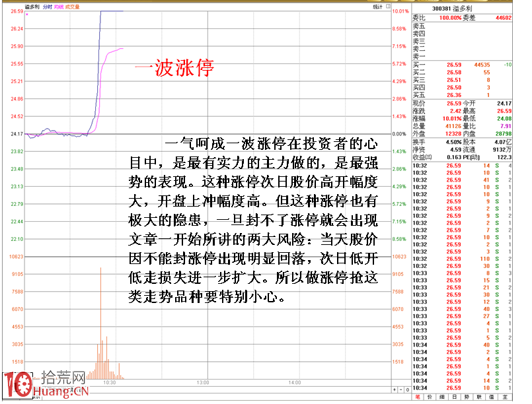Select the 联 linkage tab
The width and height of the screenshot is (532, 404).
479,397
